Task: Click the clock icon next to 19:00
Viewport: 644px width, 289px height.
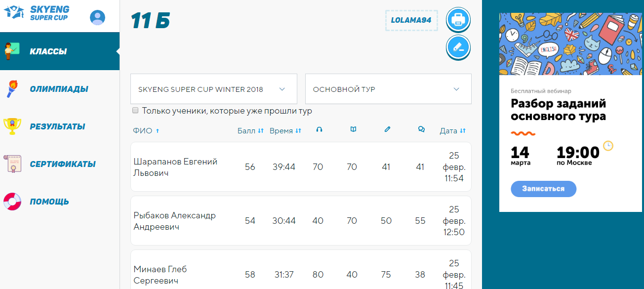Action: click(608, 146)
